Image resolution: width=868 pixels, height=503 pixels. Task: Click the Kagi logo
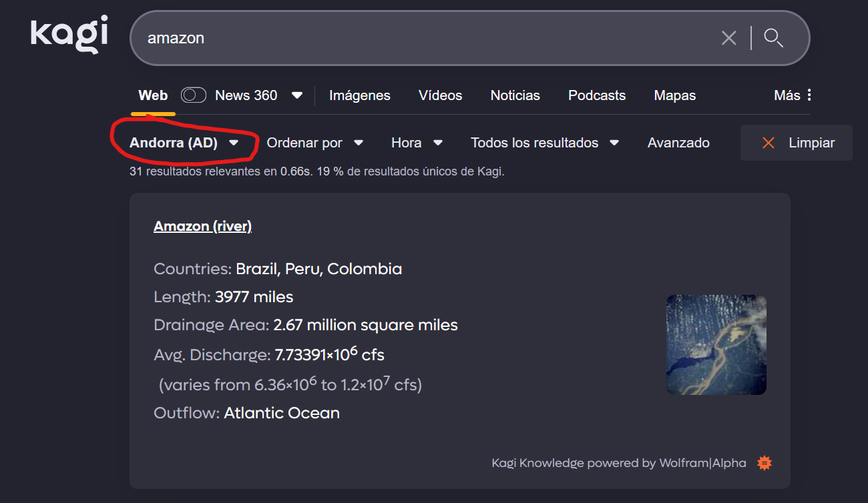69,36
